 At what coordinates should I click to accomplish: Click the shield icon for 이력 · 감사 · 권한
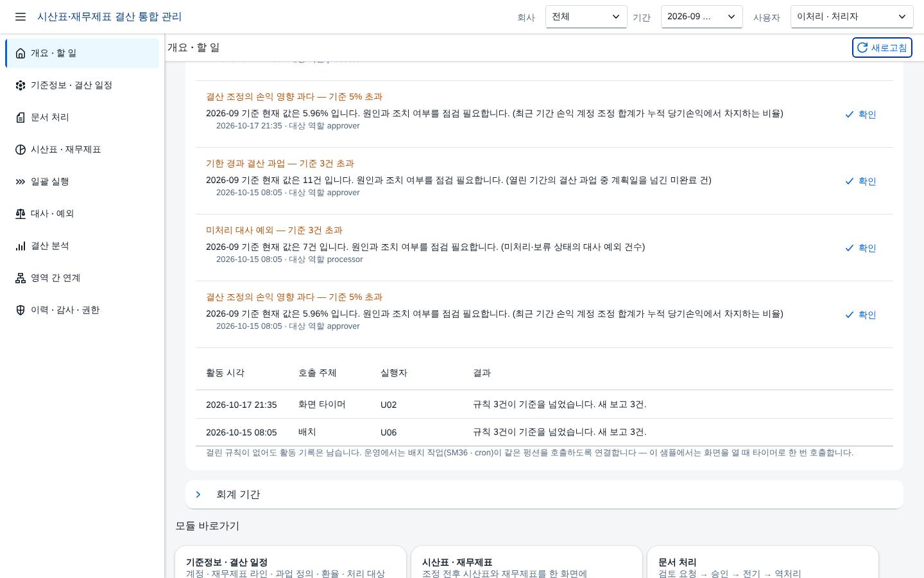point(21,310)
